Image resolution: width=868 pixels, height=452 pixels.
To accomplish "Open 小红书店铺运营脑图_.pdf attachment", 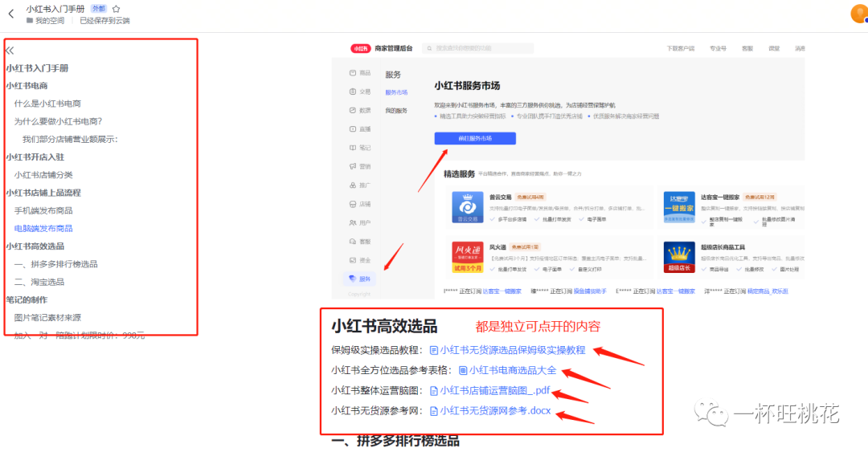I will tap(495, 391).
